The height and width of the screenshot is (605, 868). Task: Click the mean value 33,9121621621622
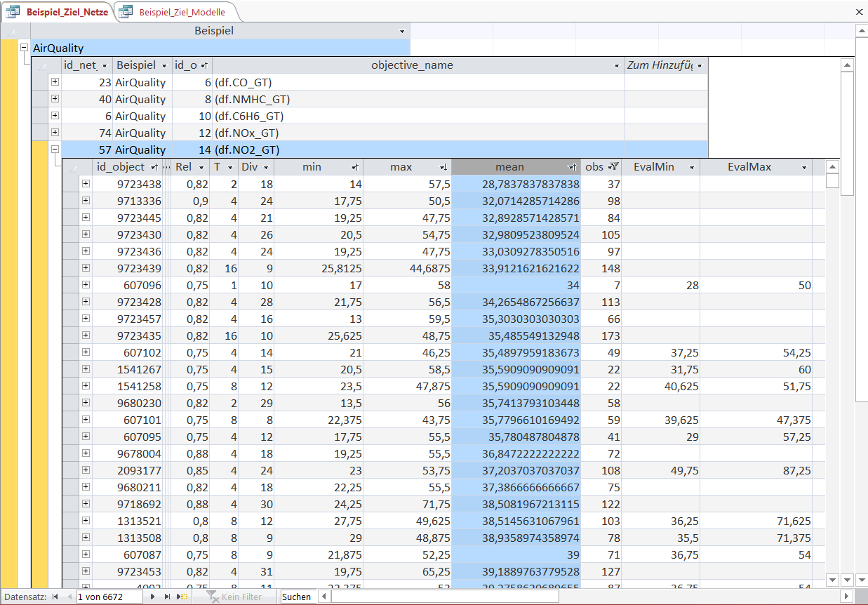click(x=516, y=269)
